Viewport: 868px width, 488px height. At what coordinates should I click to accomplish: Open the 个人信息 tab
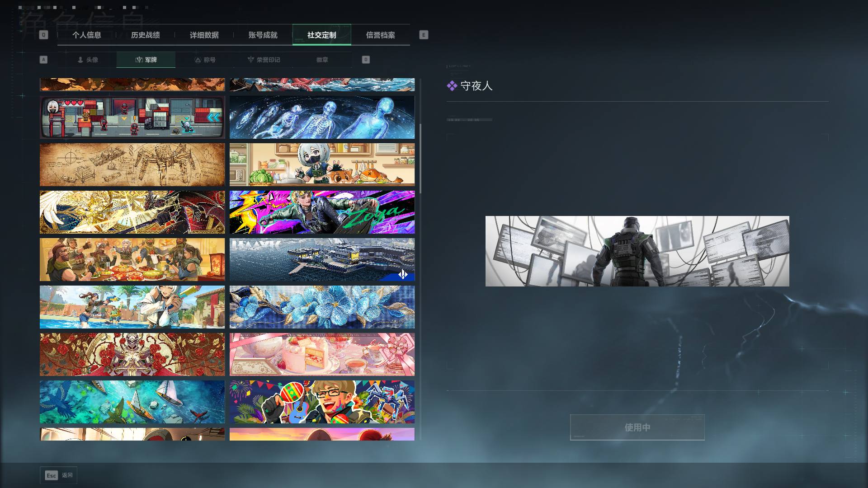[x=87, y=35]
